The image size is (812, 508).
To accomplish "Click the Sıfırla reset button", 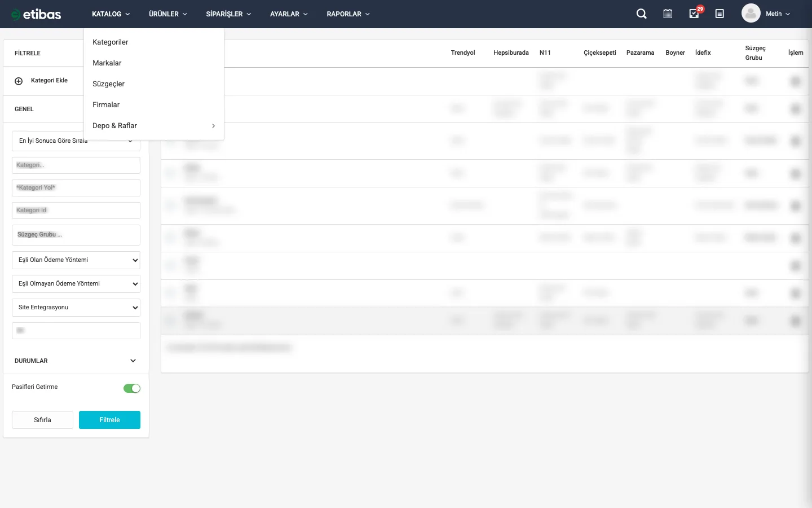I will click(x=42, y=420).
